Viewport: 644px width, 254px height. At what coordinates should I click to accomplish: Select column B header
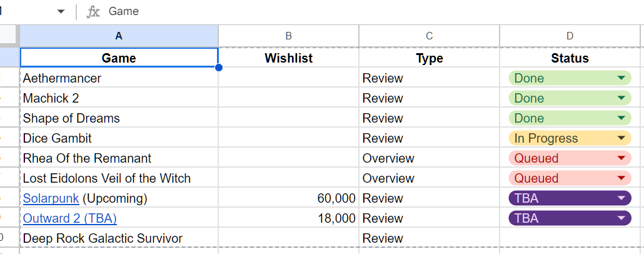point(289,36)
